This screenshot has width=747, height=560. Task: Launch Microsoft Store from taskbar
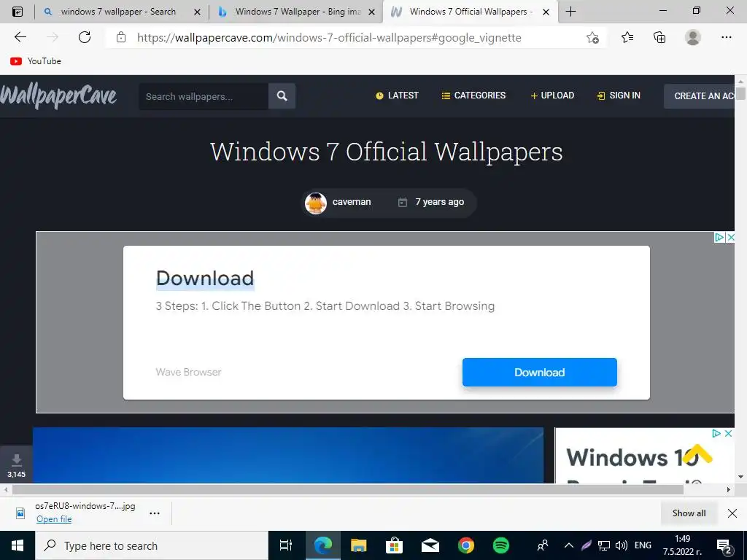[x=394, y=545]
